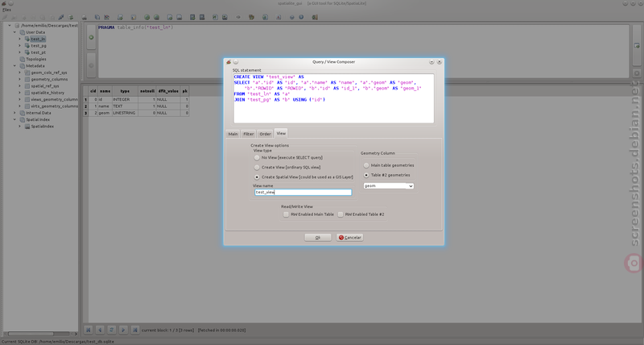Select geom_cols_ref_sys in tree
This screenshot has width=644, height=345.
pos(49,73)
